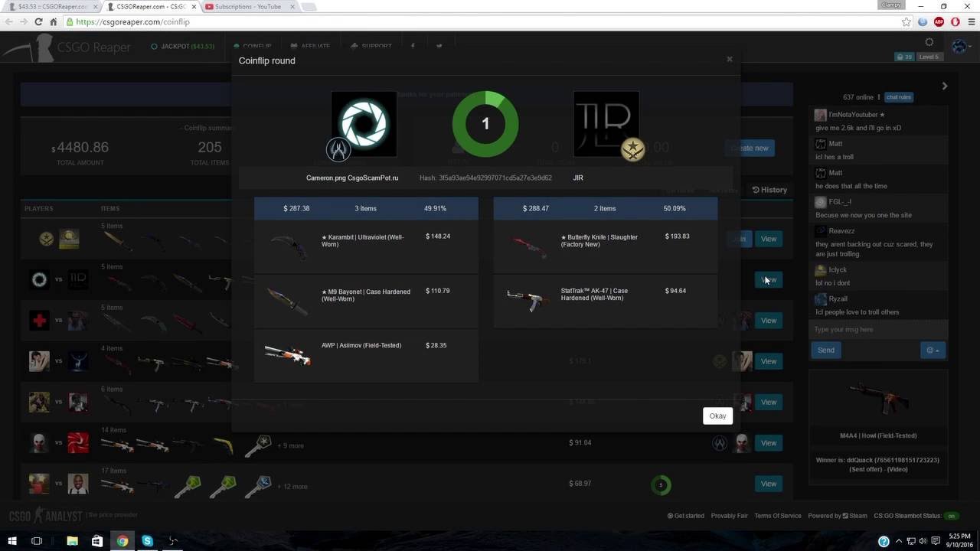
Task: Open Task View on the taskbar
Action: point(36,541)
